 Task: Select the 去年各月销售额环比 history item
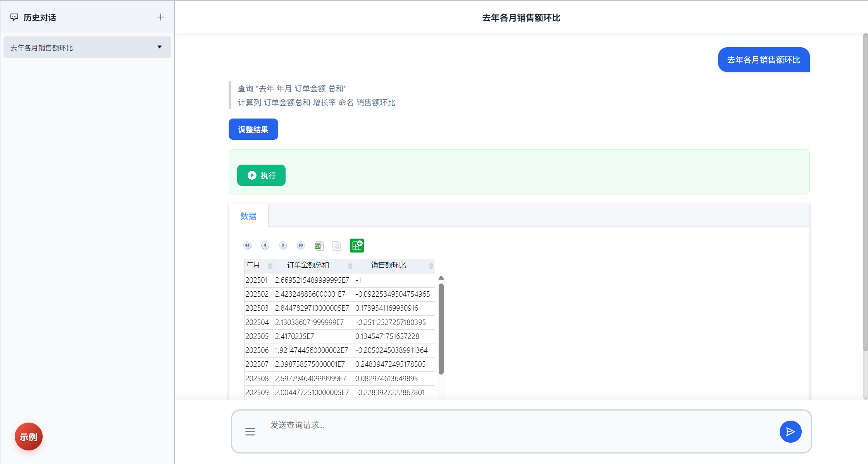(87, 47)
